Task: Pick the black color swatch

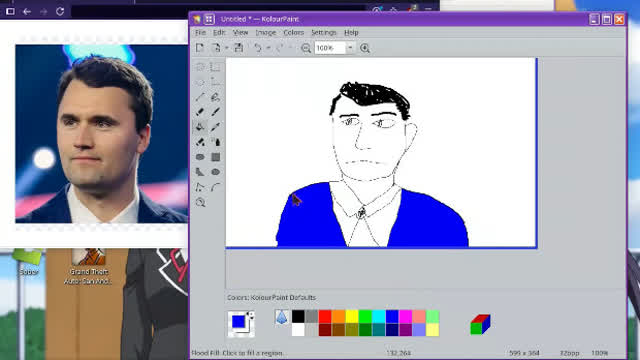Action: (298, 316)
